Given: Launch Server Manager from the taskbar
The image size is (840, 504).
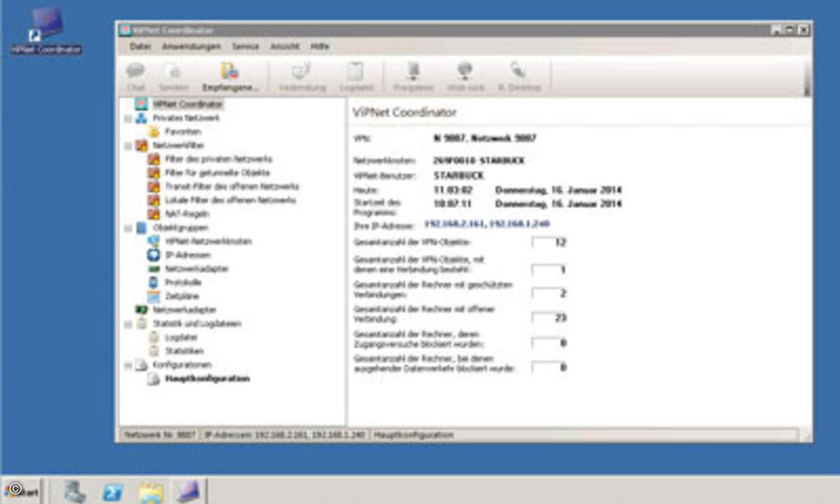Looking at the screenshot, I should pyautogui.click(x=75, y=491).
